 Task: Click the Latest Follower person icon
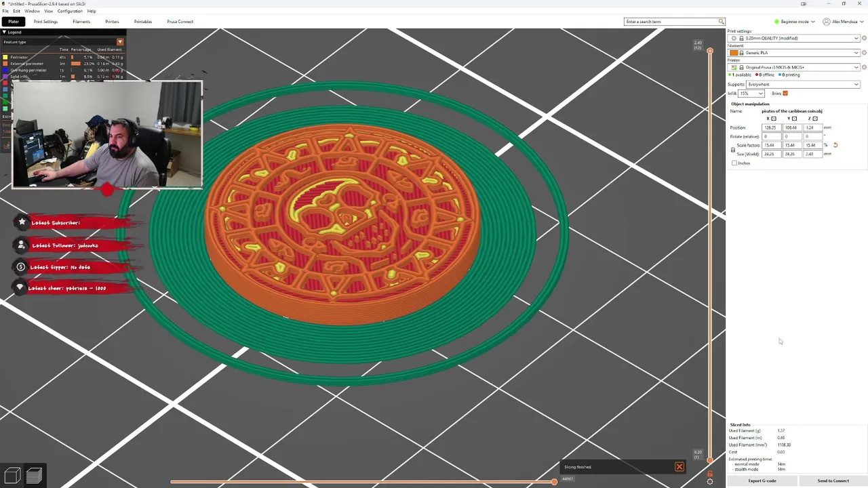pos(22,245)
